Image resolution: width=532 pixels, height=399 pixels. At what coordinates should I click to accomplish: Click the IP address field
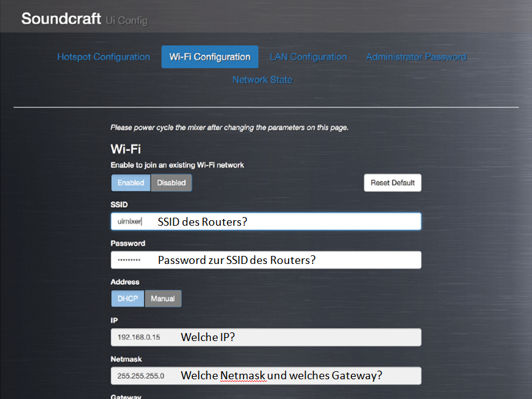tap(266, 337)
